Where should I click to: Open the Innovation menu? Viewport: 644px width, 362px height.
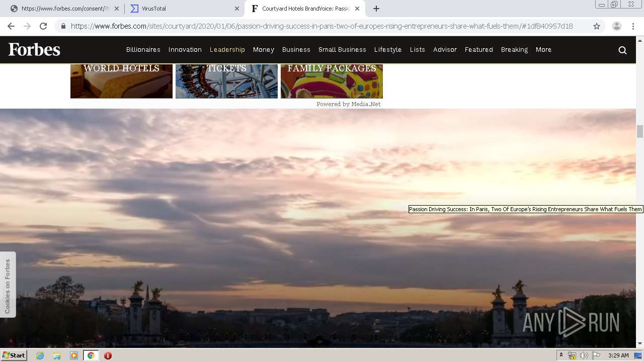185,50
